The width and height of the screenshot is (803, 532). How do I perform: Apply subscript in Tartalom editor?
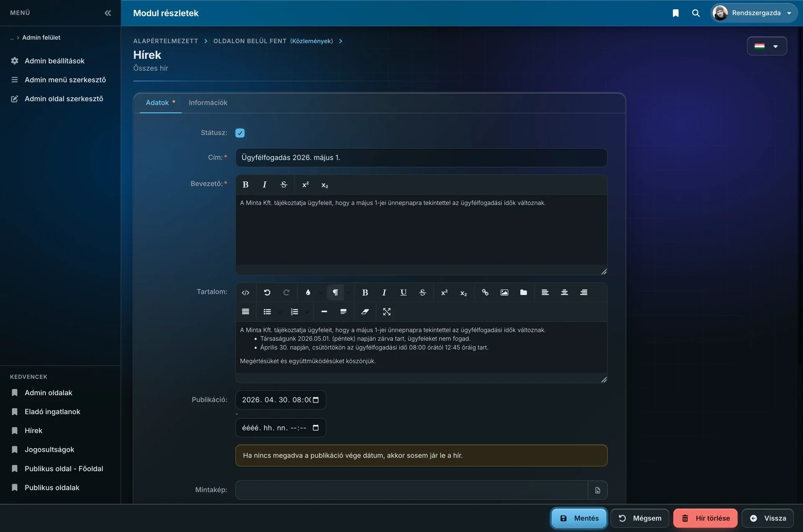click(463, 293)
